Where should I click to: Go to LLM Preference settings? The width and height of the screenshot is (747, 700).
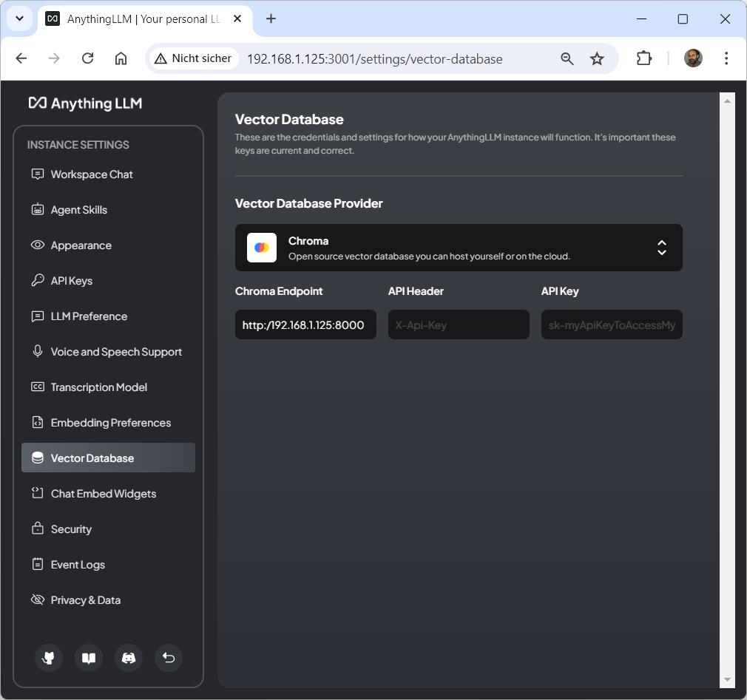click(x=89, y=316)
